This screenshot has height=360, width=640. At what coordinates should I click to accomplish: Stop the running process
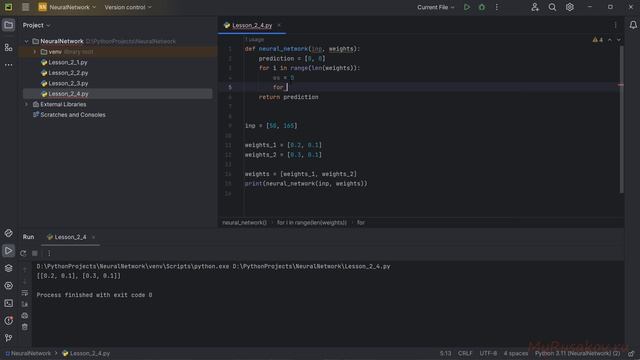pyautogui.click(x=35, y=253)
